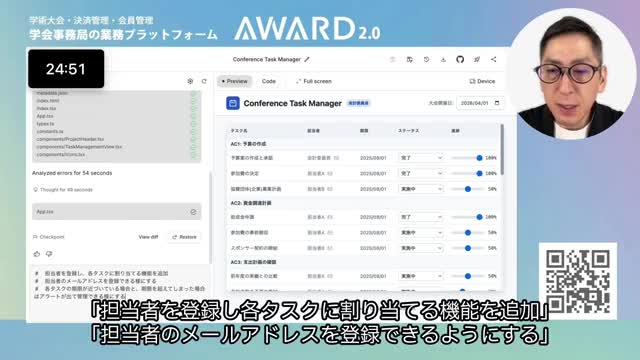Open status dropdown for 予算案の作成と承認 row
This screenshot has width=640, height=360.
pyautogui.click(x=421, y=158)
